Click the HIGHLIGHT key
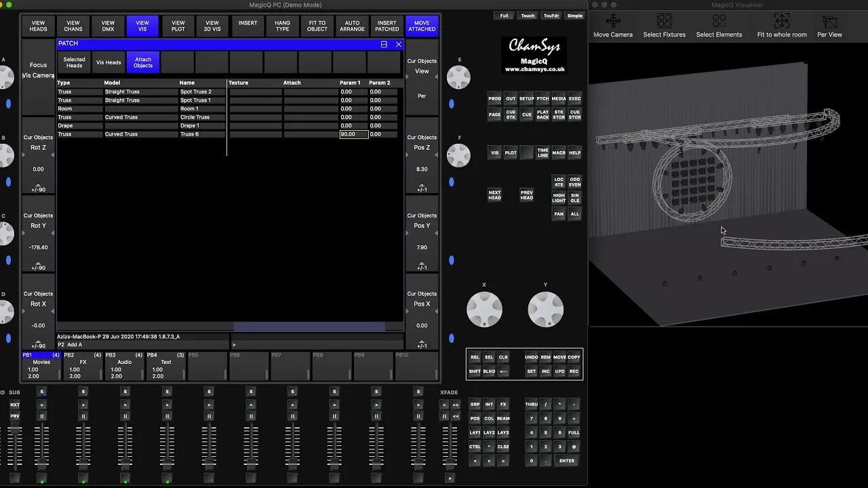868x488 pixels. point(559,198)
